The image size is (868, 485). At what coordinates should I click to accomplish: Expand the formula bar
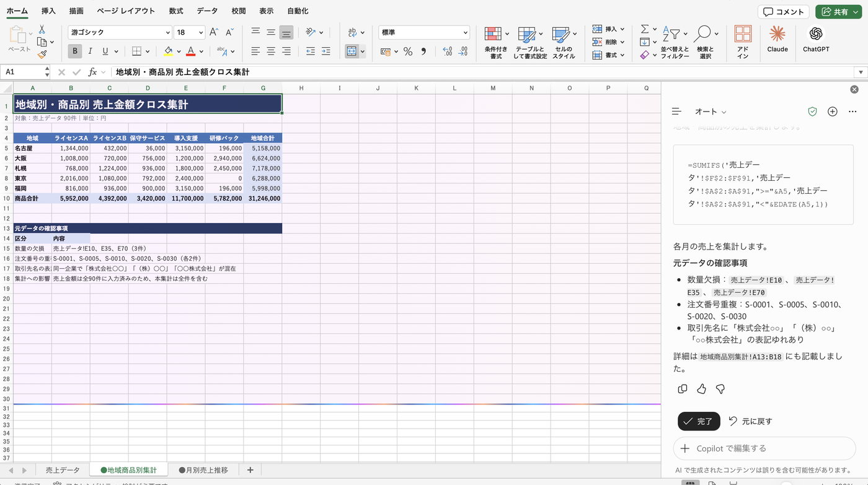pos(860,72)
